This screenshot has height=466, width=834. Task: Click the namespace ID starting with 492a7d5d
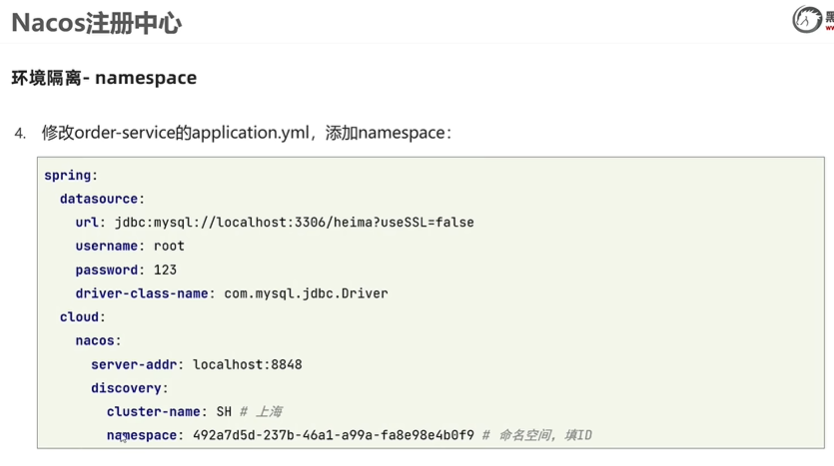333,436
